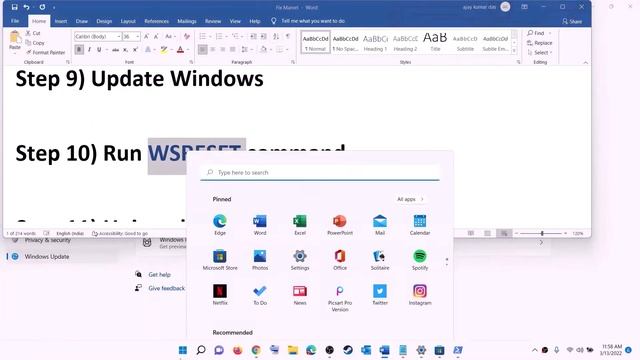Open the File tab in Word
The width and height of the screenshot is (640, 360).
[x=15, y=21]
